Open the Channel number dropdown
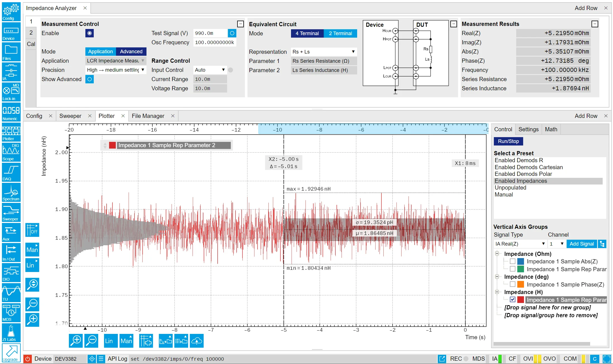613x364 pixels. pos(557,244)
